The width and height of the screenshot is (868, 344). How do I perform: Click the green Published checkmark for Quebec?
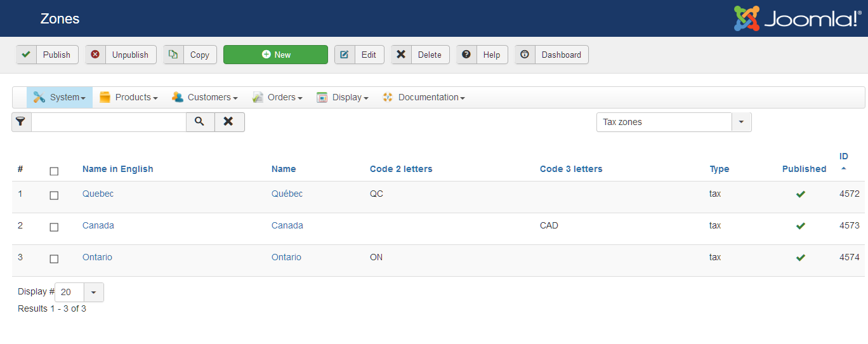tap(801, 194)
